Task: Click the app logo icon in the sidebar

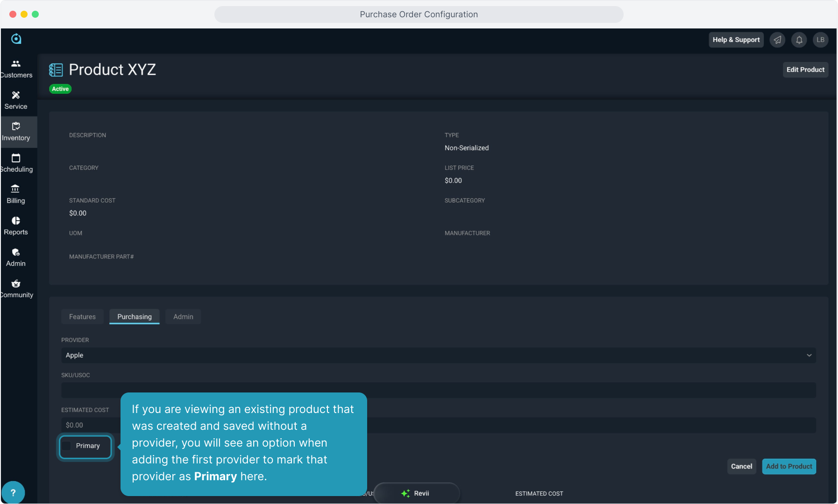Action: coord(16,39)
